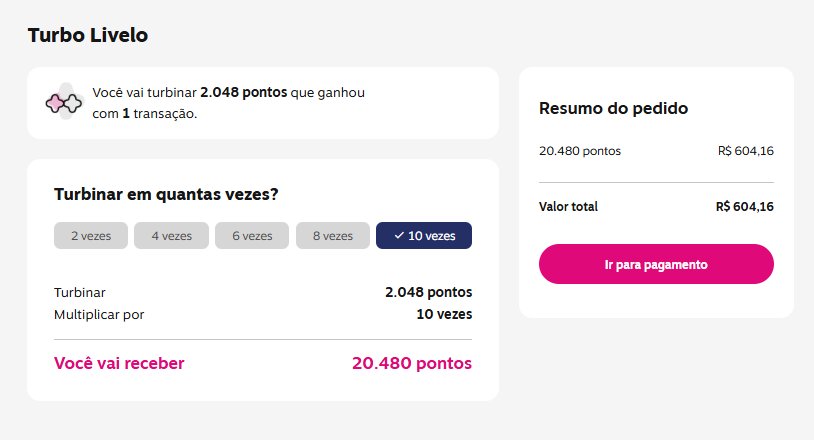Go to payment with Ir para pagamento
814x440 pixels.
pos(656,264)
